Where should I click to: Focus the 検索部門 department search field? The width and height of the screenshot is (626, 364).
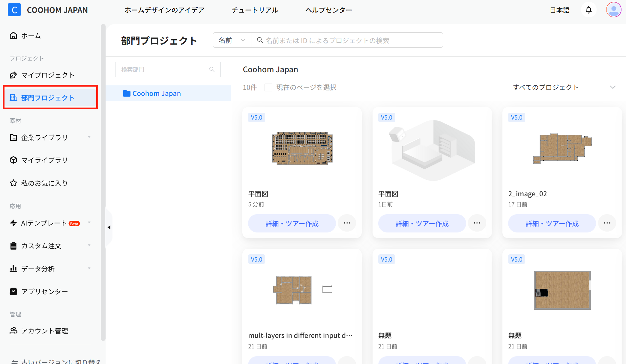pos(168,70)
